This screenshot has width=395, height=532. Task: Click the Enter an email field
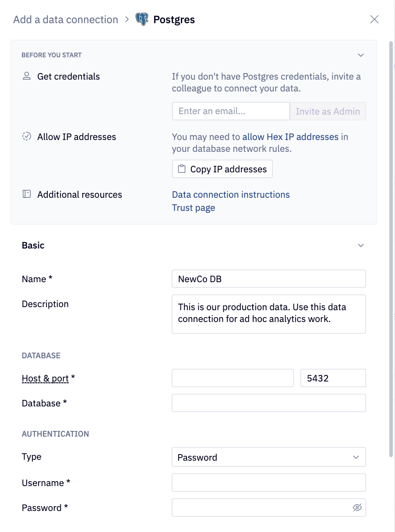coord(231,111)
